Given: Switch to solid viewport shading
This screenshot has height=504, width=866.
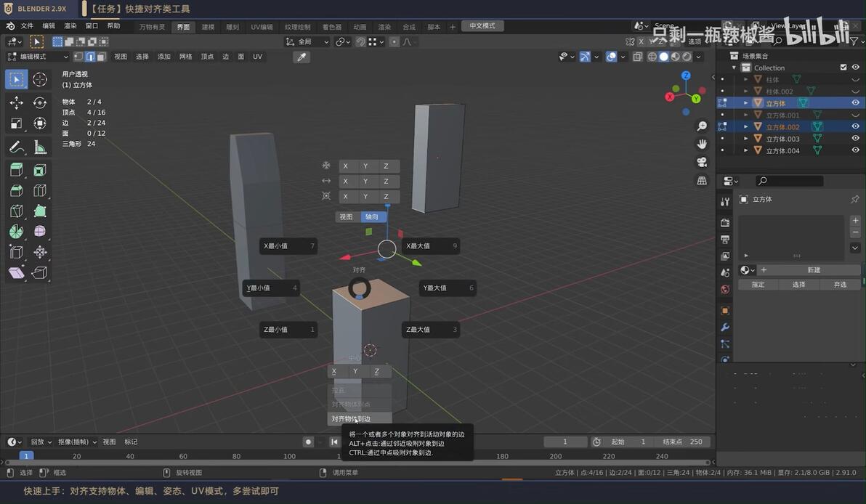Looking at the screenshot, I should tap(664, 57).
